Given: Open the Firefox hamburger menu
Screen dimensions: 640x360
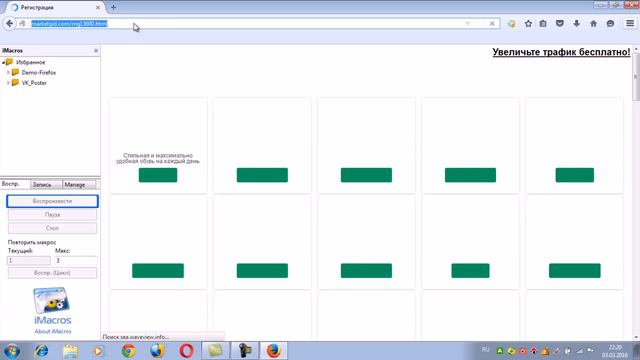Looking at the screenshot, I should (630, 23).
